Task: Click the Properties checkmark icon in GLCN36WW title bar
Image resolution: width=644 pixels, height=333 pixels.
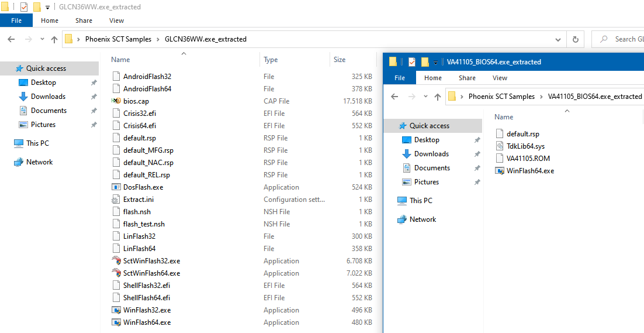Action: (x=24, y=7)
